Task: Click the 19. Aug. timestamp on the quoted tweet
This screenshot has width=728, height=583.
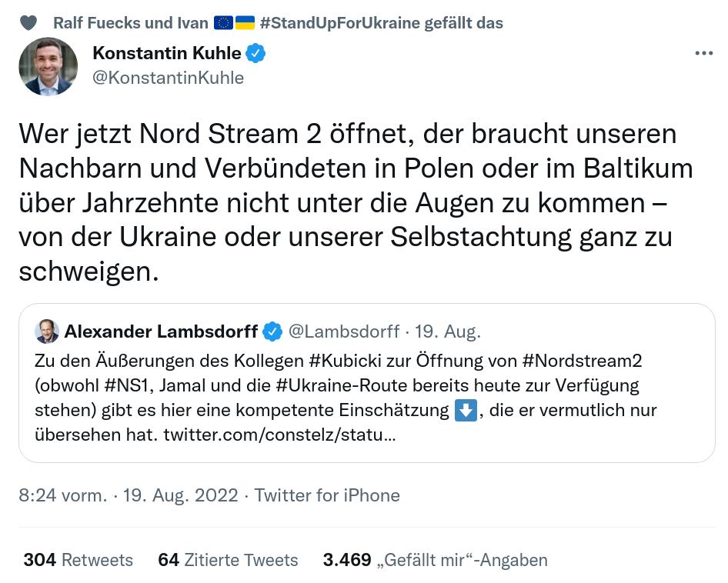Action: (447, 331)
